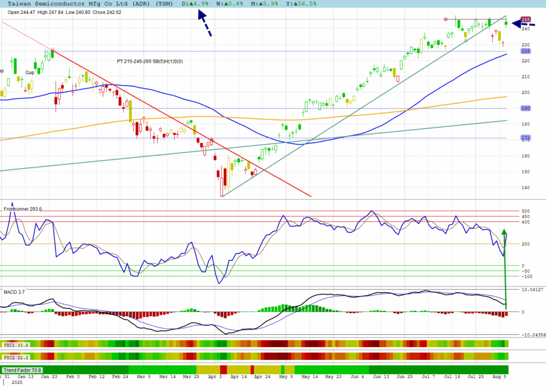
Task: Click the 226 price level tag
Action: (526, 51)
